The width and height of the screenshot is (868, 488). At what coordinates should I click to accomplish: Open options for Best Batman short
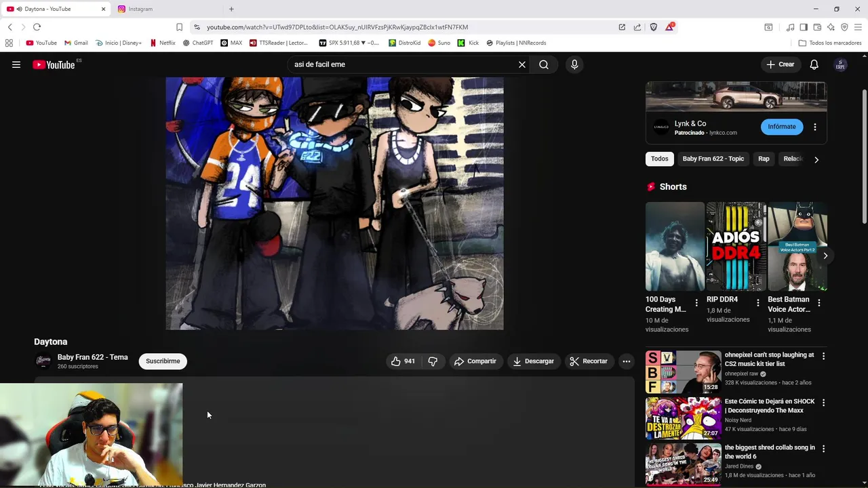pos(819,303)
